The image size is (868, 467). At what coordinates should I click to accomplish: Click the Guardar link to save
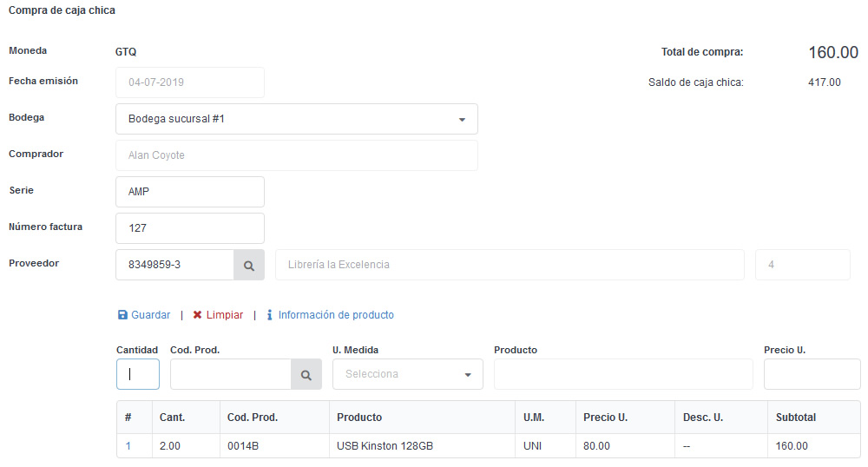click(150, 315)
